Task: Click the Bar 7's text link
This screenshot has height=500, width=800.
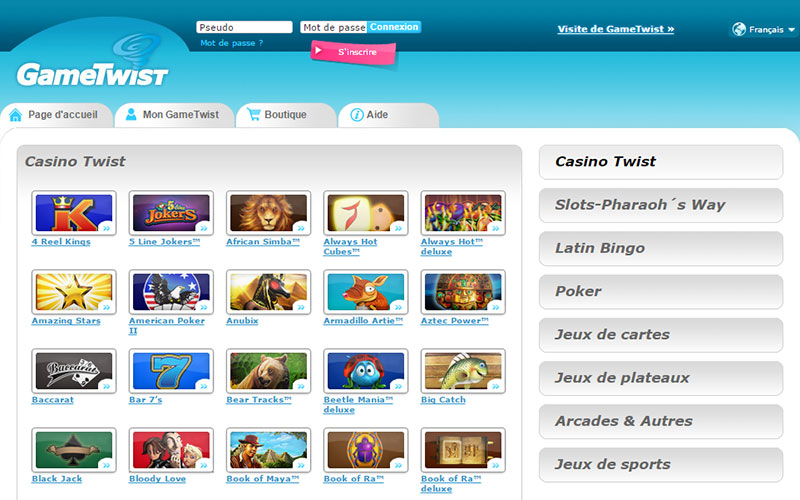Action: coord(145,400)
